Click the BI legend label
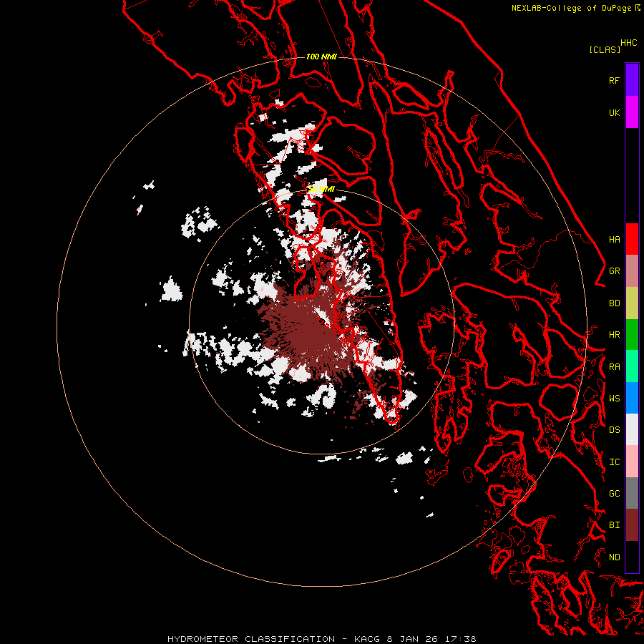Screen dimensions: 644x644 click(614, 525)
